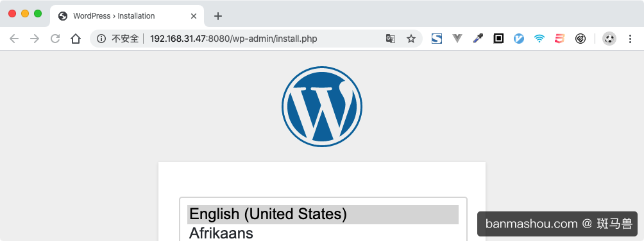Image resolution: width=644 pixels, height=241 pixels.
Task: Select English (United States) language
Action: click(x=323, y=214)
